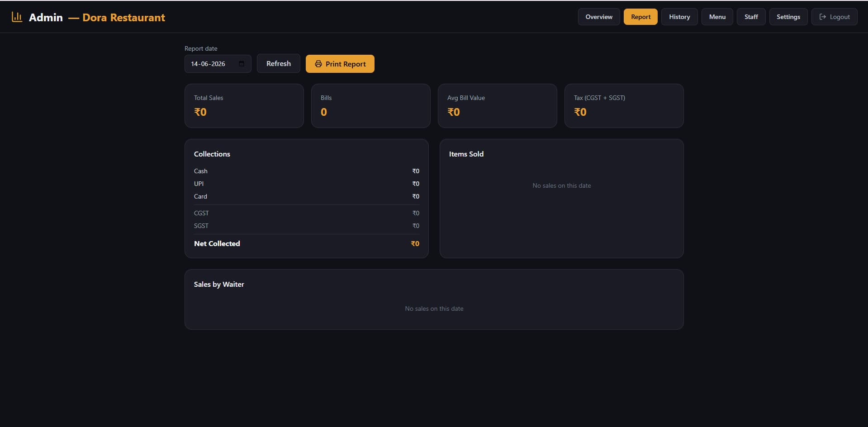
Task: Click No sales message under Sales by Waiter
Action: click(434, 308)
